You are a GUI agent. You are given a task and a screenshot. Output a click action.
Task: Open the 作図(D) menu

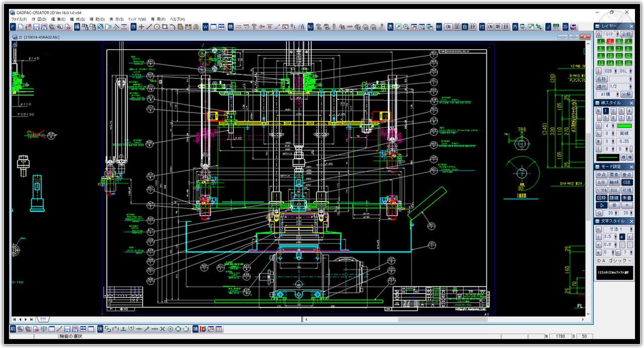pyautogui.click(x=39, y=19)
